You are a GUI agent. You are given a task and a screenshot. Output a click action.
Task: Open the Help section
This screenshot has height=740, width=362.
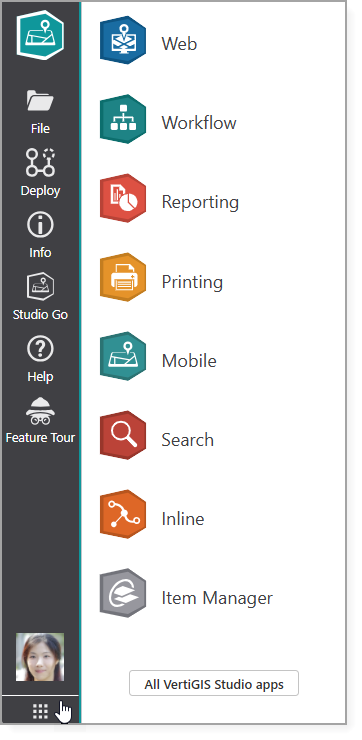click(40, 359)
